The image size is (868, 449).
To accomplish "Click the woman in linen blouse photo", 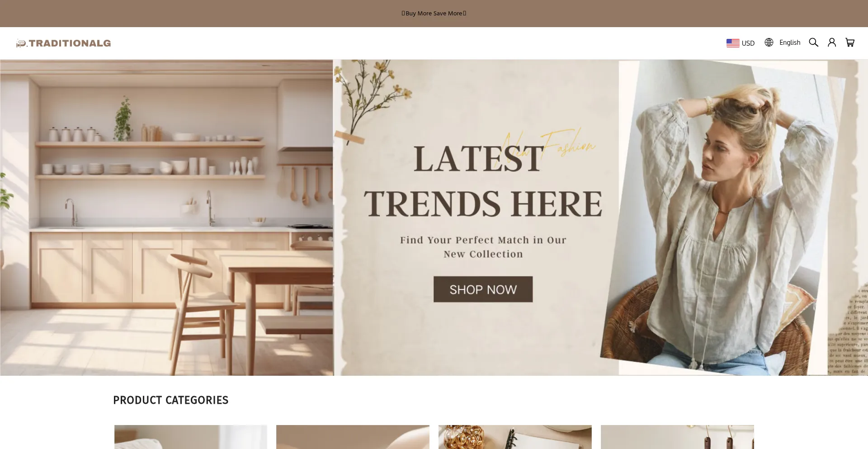I will 732,217.
